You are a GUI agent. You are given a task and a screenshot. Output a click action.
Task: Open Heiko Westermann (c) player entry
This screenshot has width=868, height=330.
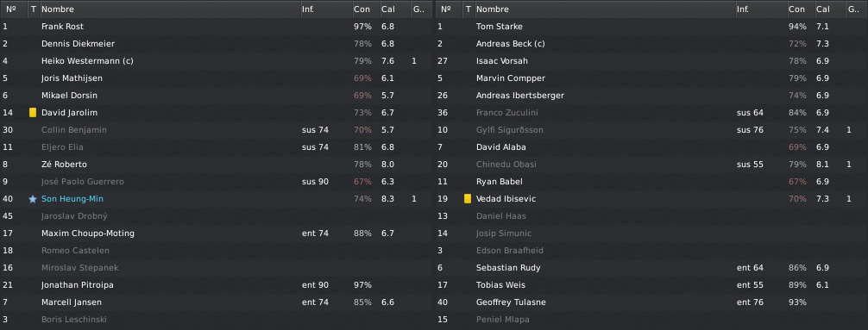(87, 61)
